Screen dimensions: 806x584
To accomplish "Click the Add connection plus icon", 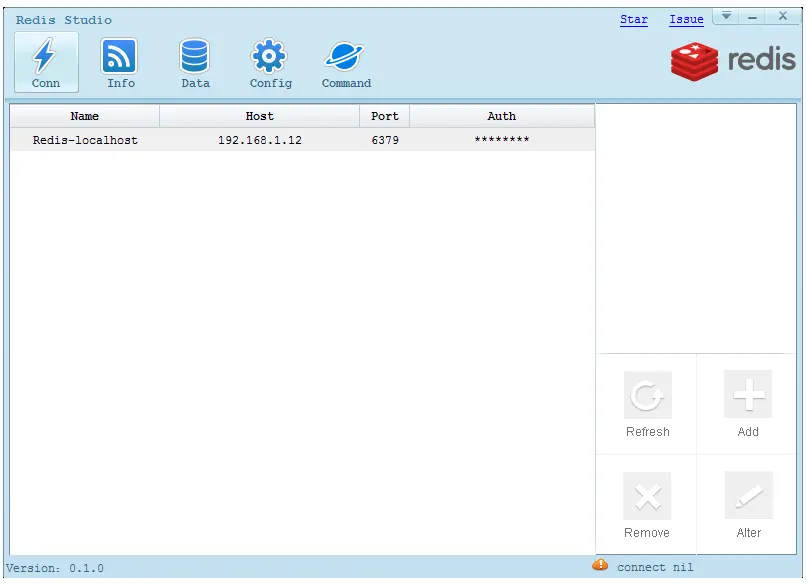I will tap(748, 394).
